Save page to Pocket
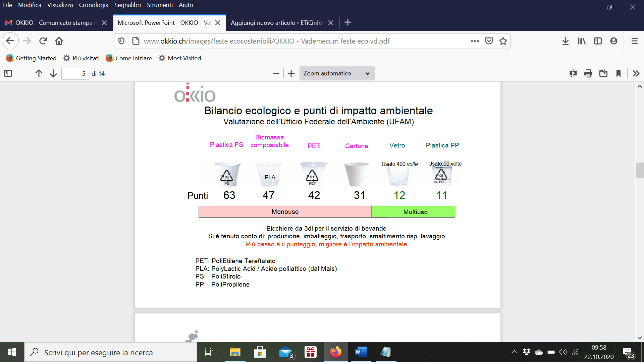 [x=489, y=41]
